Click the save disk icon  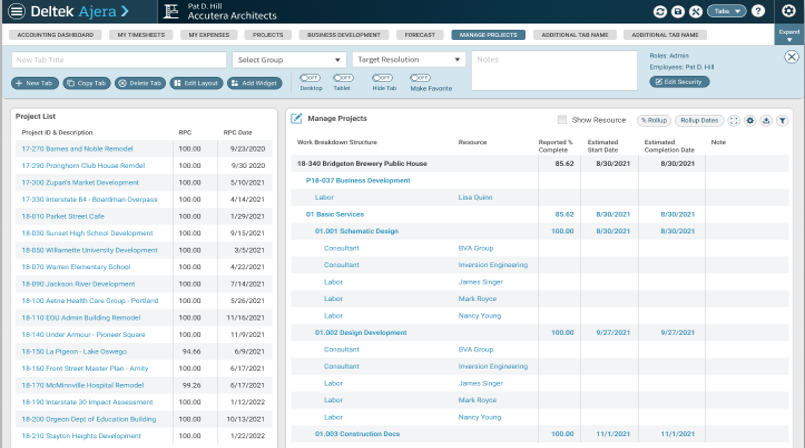pos(676,11)
